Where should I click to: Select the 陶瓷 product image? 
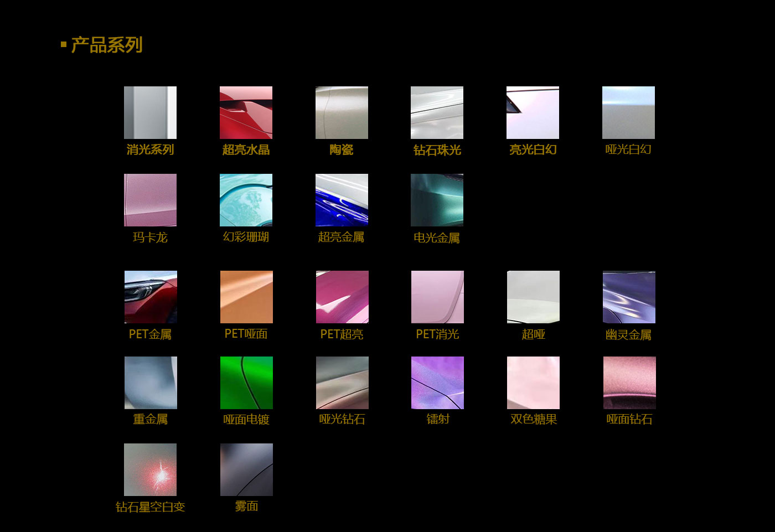coord(342,112)
